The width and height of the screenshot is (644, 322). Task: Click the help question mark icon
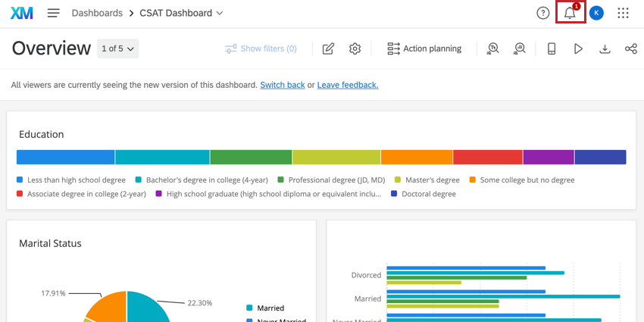pyautogui.click(x=542, y=13)
